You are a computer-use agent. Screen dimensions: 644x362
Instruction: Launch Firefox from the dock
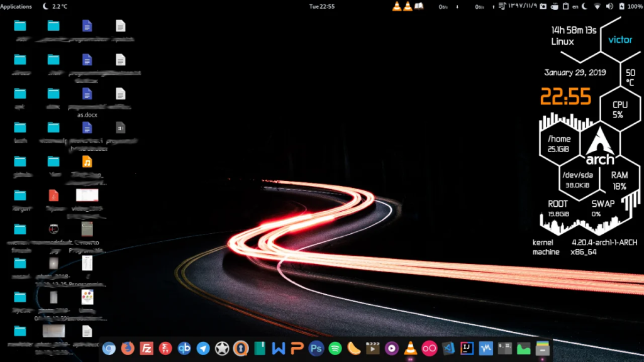tap(128, 348)
